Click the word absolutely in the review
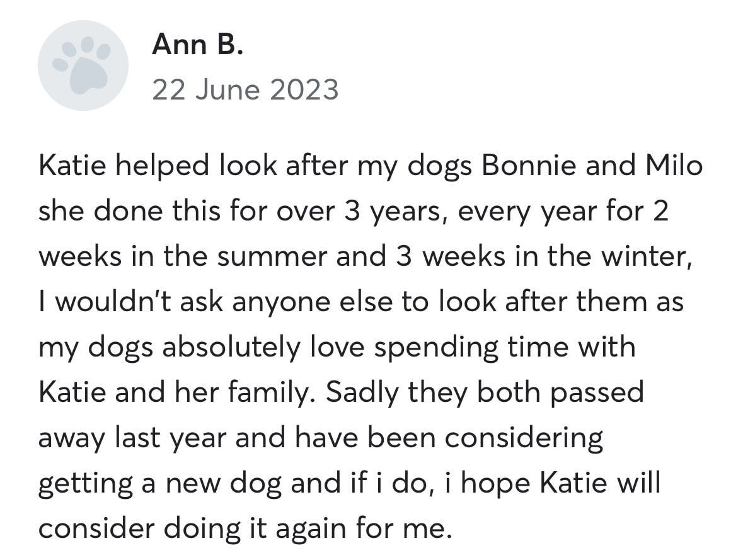This screenshot has width=743, height=560. [231, 347]
